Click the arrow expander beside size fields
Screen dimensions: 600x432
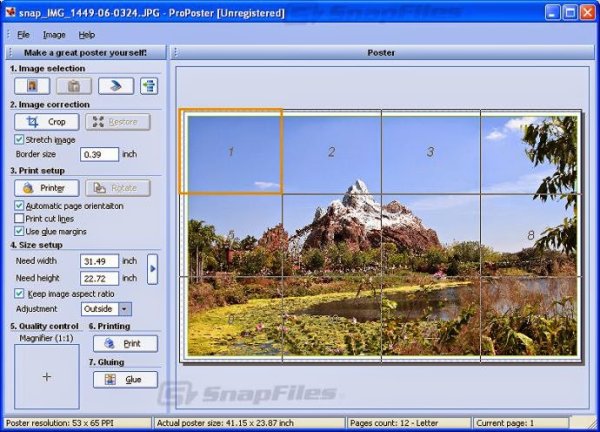pos(152,268)
